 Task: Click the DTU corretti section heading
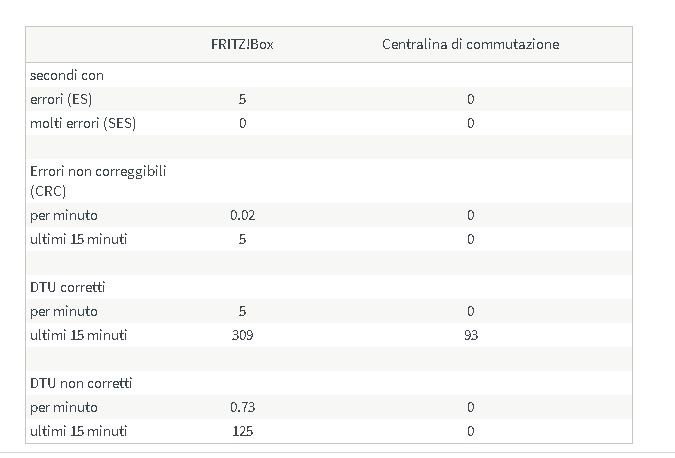point(68,287)
